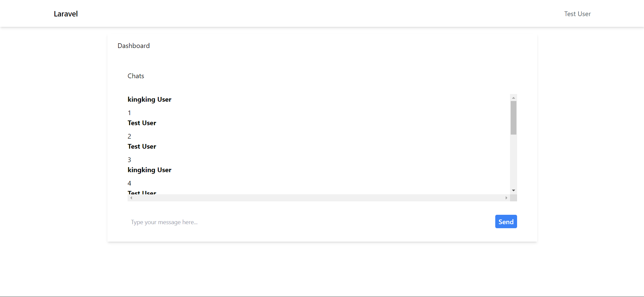
Task: Click the chat scrollbar down arrow
Action: point(513,191)
